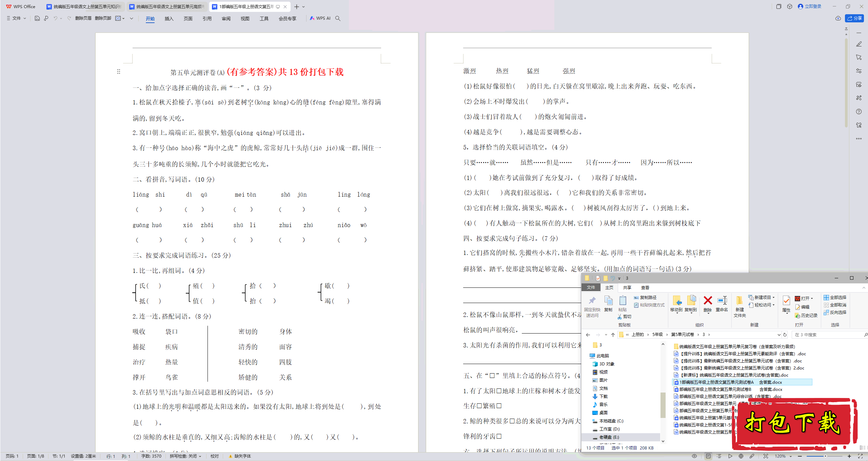Expand Open with dropdown in Explorer ribbon
The width and height of the screenshot is (868, 461).
pyautogui.click(x=812, y=298)
